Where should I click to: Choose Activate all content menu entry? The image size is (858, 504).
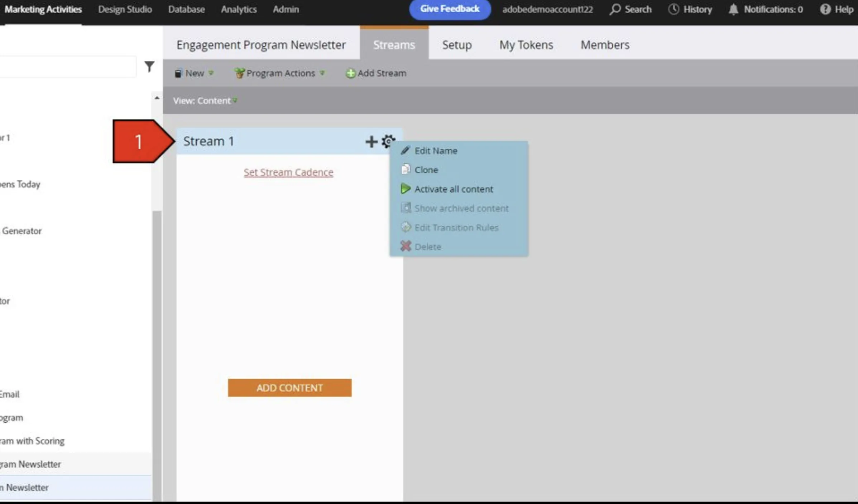459,189
